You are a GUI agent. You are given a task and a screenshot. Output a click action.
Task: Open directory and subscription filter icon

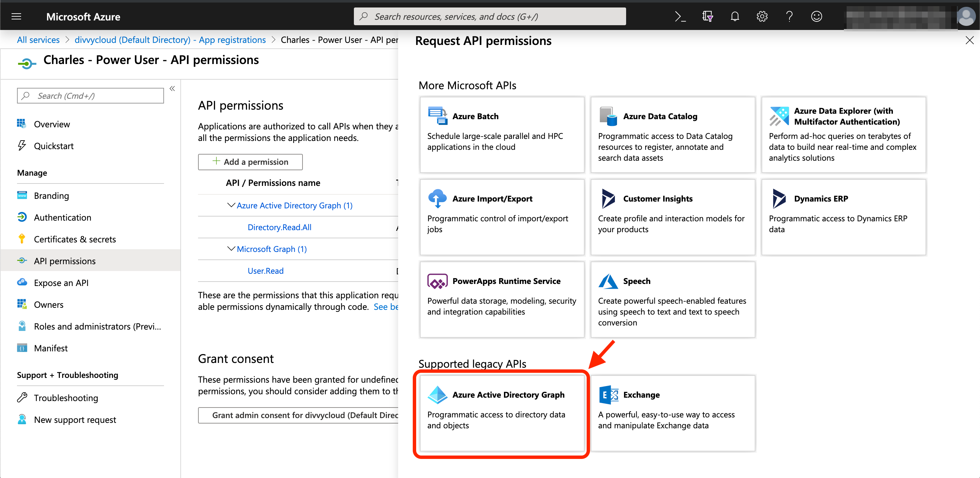point(707,16)
